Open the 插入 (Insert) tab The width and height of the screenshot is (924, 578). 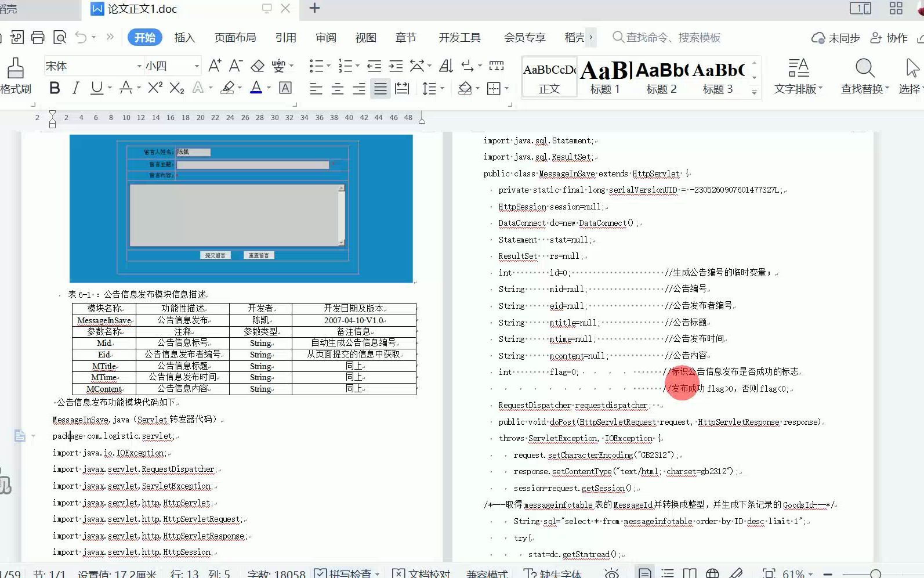184,38
